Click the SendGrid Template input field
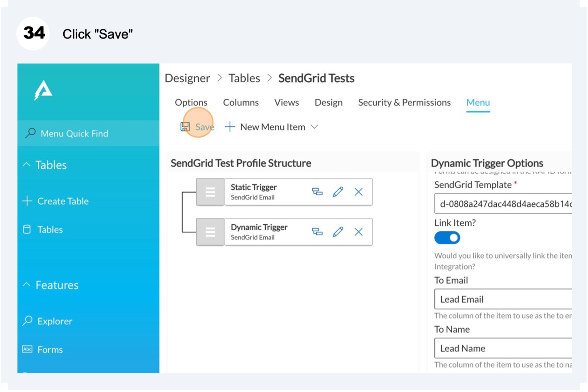 point(503,204)
